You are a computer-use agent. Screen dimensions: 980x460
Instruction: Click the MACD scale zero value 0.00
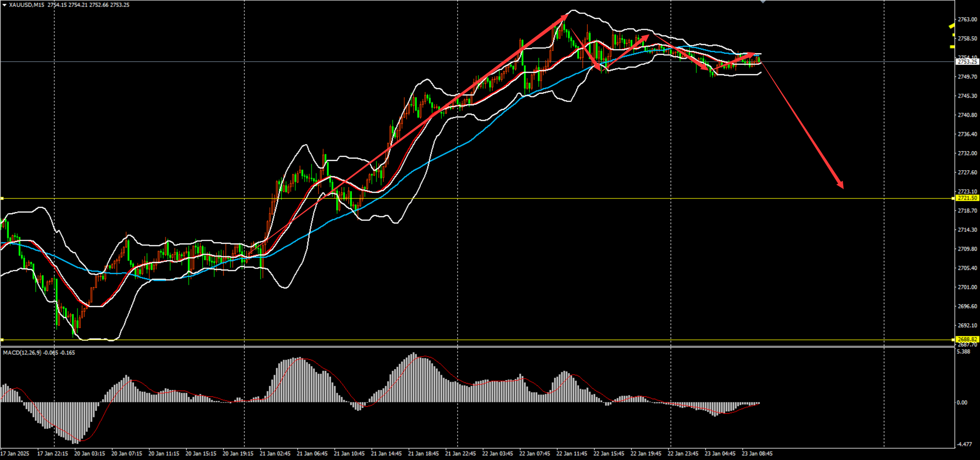tap(962, 402)
